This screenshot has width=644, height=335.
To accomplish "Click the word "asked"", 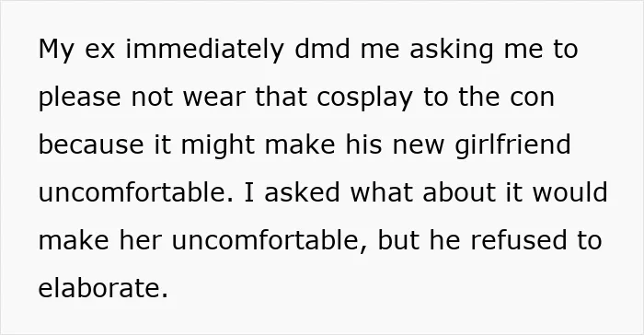I will (302, 193).
